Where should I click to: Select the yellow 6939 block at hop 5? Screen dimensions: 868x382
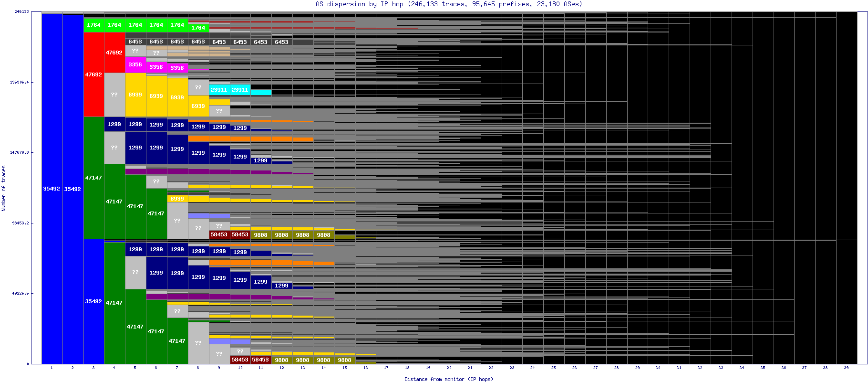pyautogui.click(x=135, y=95)
